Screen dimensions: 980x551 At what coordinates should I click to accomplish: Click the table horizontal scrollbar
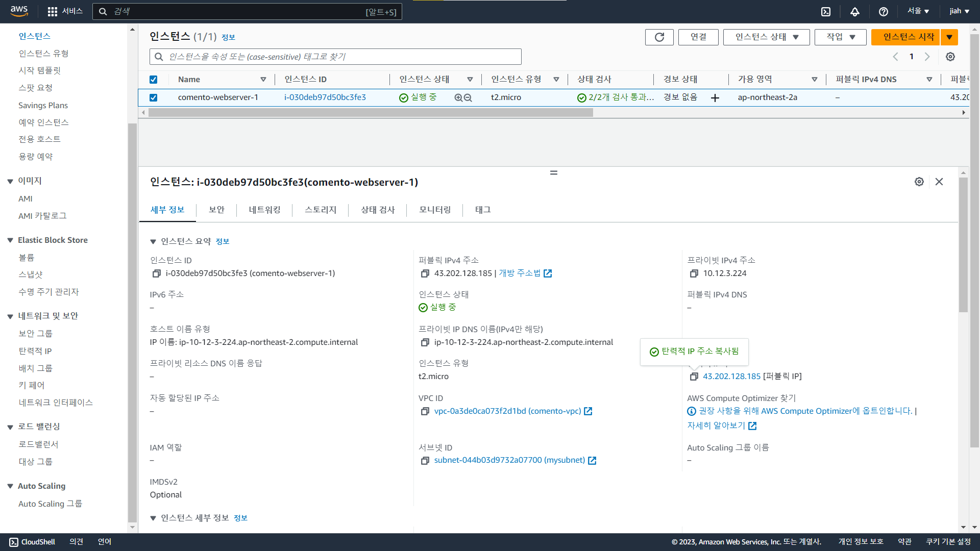click(x=371, y=113)
